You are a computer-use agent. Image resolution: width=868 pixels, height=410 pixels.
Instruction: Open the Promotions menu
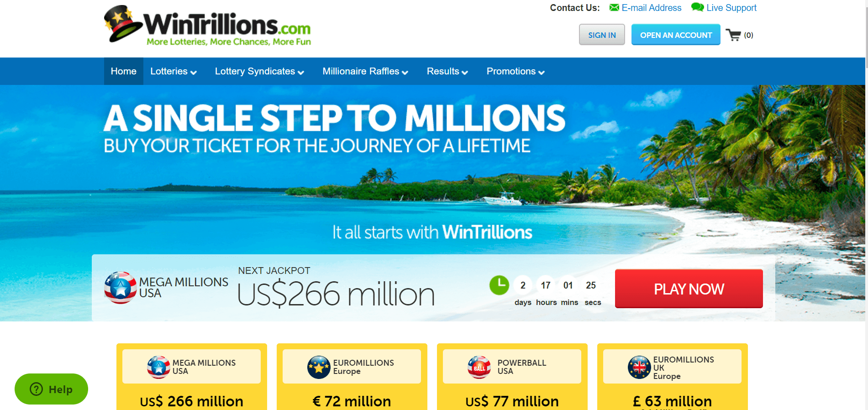click(516, 71)
